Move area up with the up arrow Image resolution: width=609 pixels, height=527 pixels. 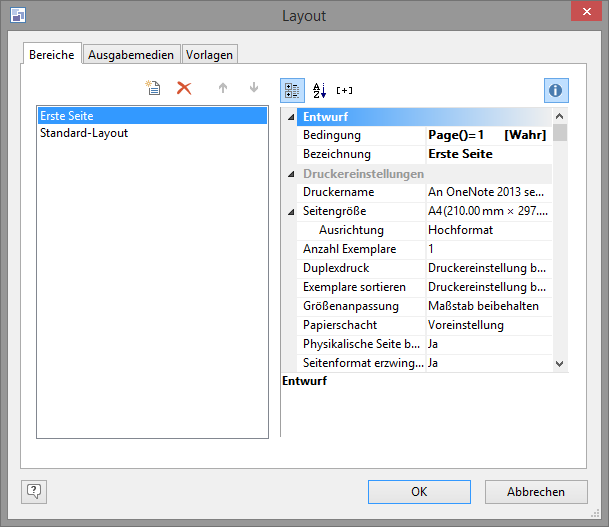[223, 88]
